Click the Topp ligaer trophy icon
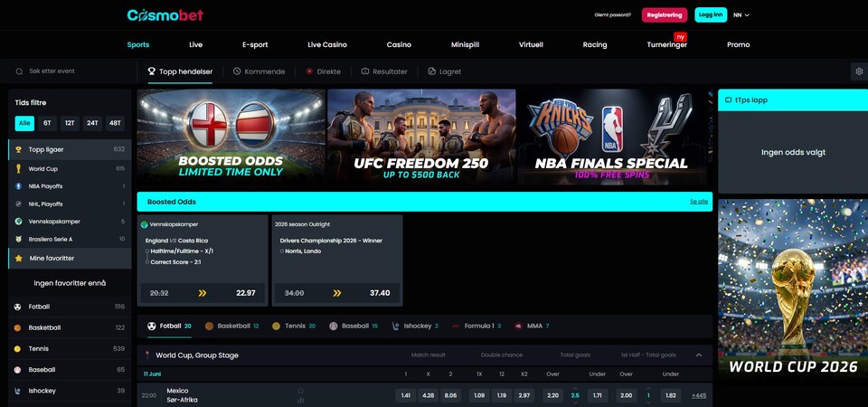 click(18, 149)
